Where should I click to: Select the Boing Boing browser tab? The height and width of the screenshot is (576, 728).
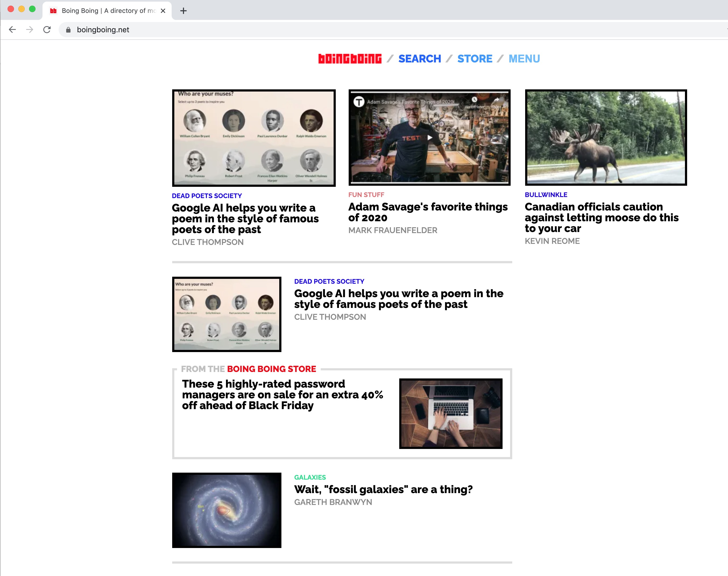(x=107, y=11)
